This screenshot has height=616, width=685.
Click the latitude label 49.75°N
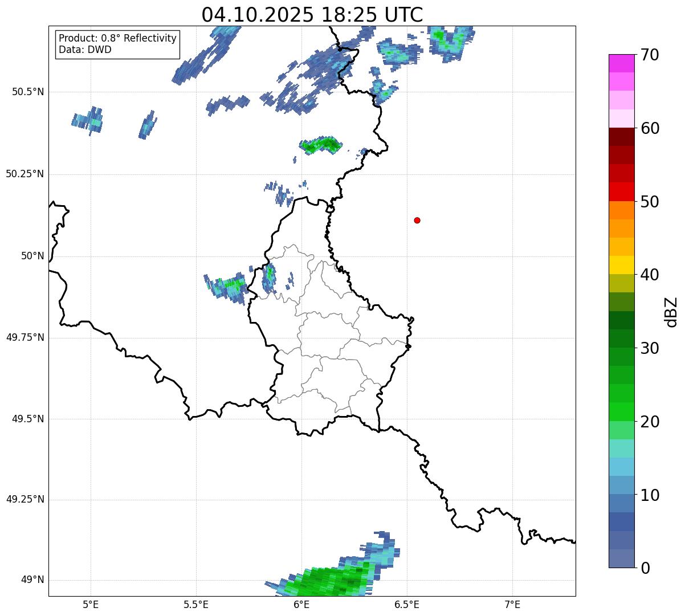(x=25, y=337)
